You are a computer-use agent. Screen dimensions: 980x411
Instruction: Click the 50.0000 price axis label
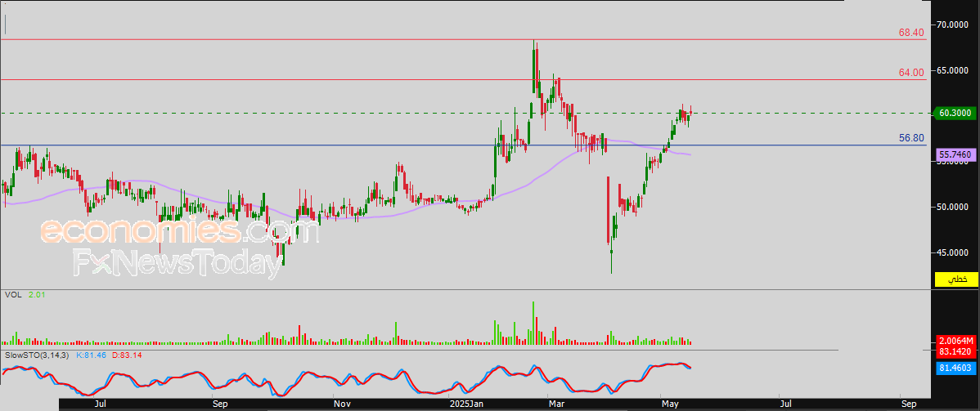point(953,207)
